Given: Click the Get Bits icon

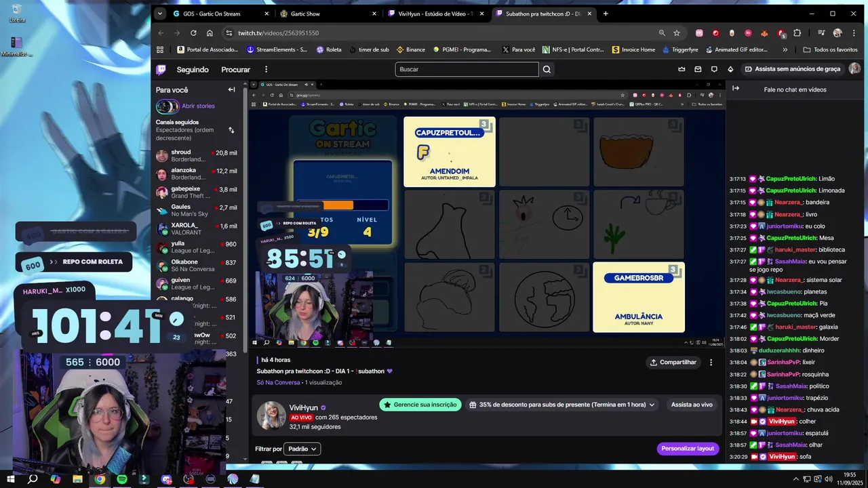Looking at the screenshot, I should (730, 69).
